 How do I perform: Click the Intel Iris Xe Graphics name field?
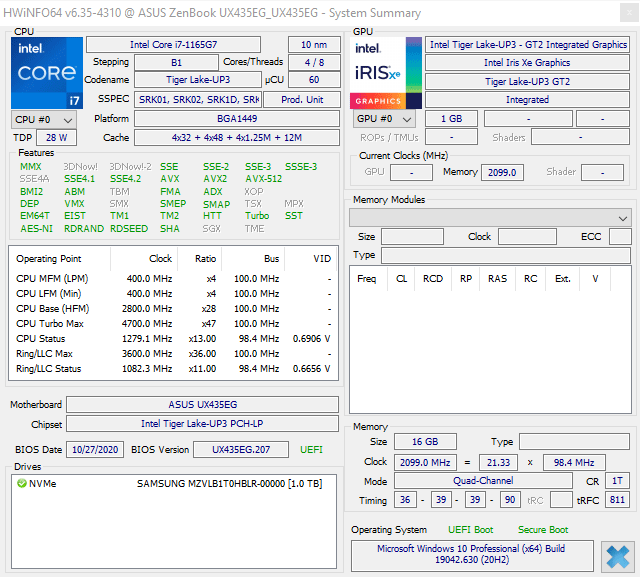pos(527,63)
